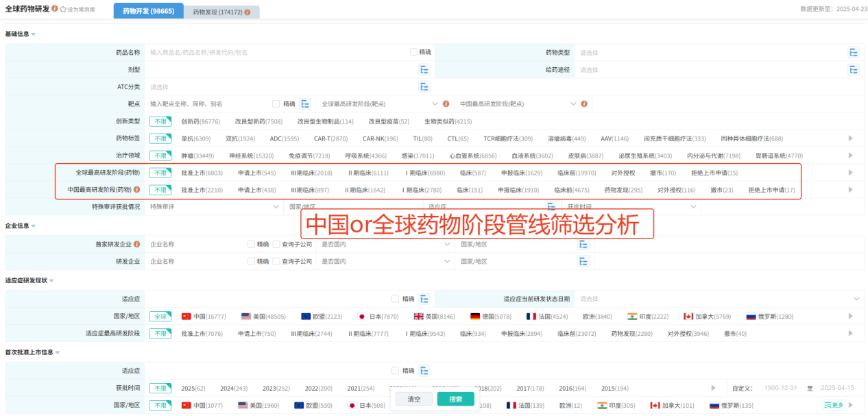Image resolution: width=868 pixels, height=416 pixels.
Task: Filter by 肿瘤(33449) in 治疗领域
Action: point(197,156)
